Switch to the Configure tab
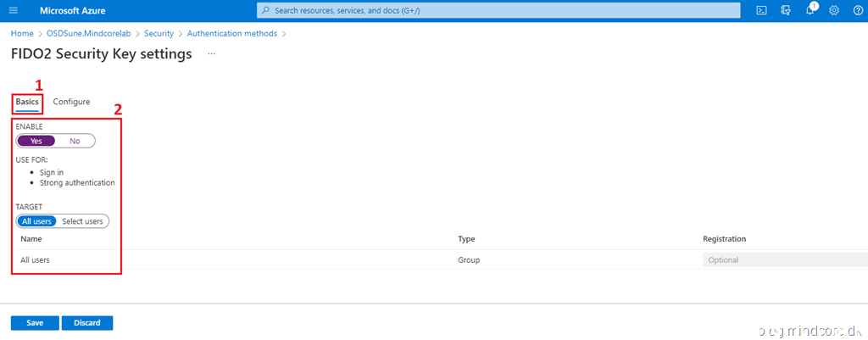The image size is (868, 340). click(x=71, y=102)
